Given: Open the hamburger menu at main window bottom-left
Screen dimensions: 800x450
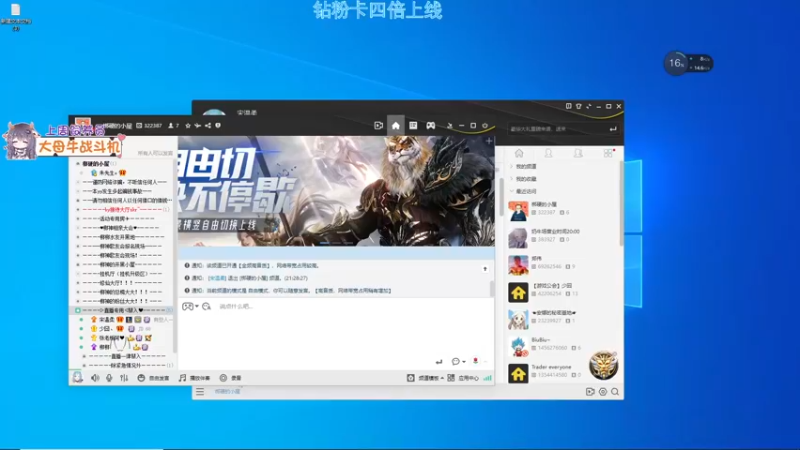Looking at the screenshot, I should 199,391.
